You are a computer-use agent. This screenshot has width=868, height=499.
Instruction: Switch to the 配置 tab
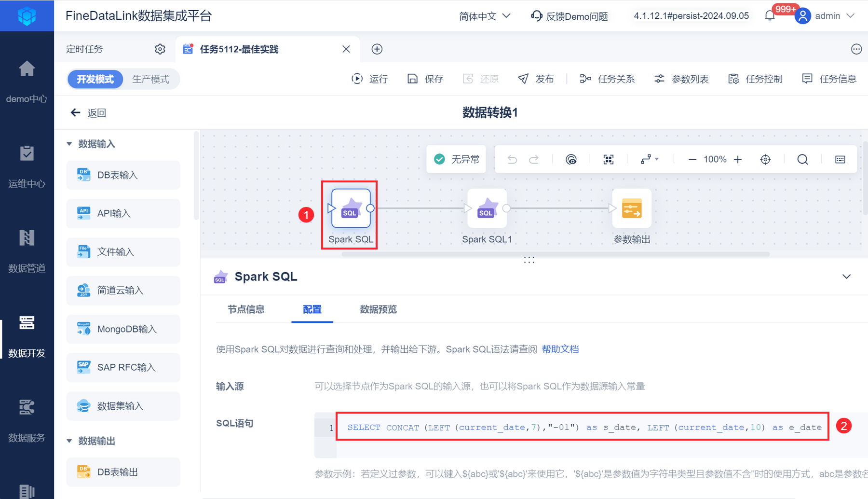(312, 309)
